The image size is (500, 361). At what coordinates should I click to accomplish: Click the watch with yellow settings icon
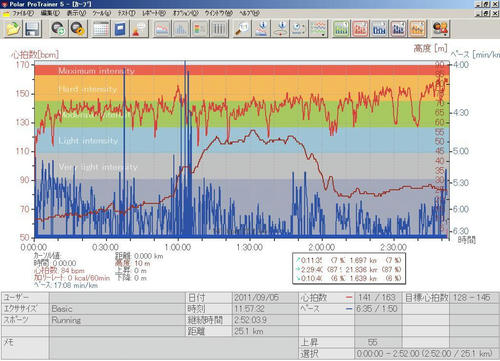coord(77,28)
